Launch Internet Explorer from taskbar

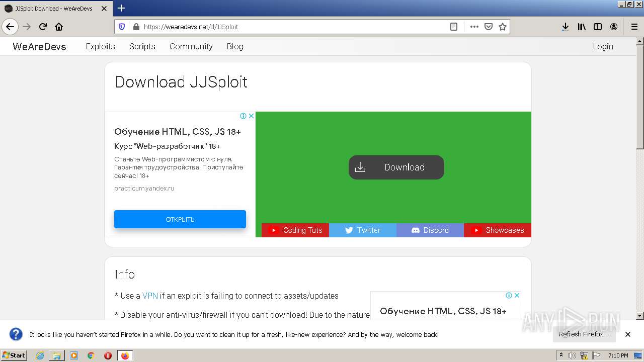point(40,355)
